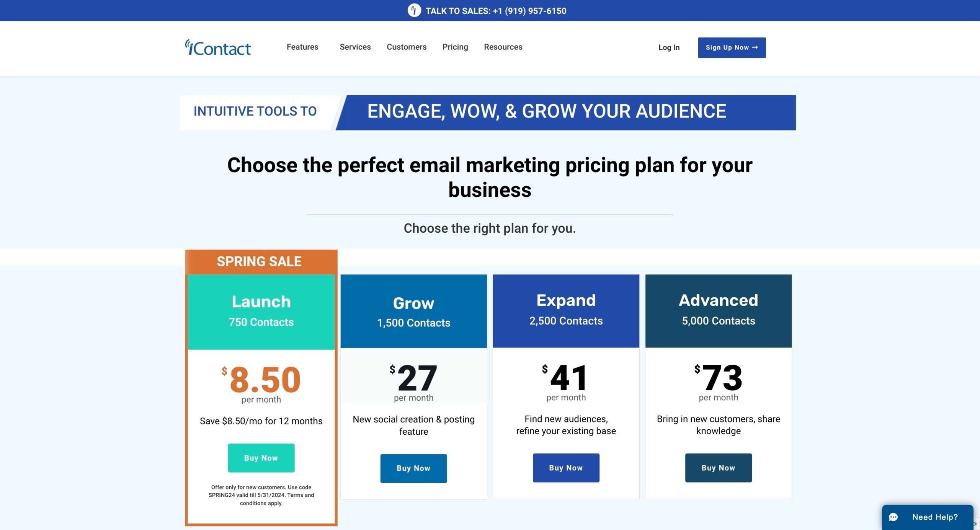The image size is (980, 530).
Task: Open the Need Help? chat widget
Action: pyautogui.click(x=927, y=517)
